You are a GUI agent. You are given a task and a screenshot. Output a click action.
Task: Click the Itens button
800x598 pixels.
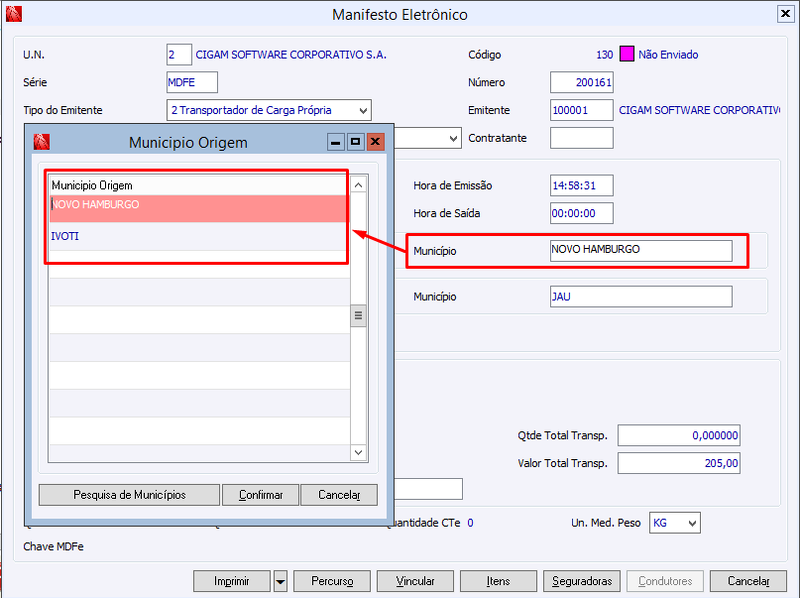pos(498,581)
